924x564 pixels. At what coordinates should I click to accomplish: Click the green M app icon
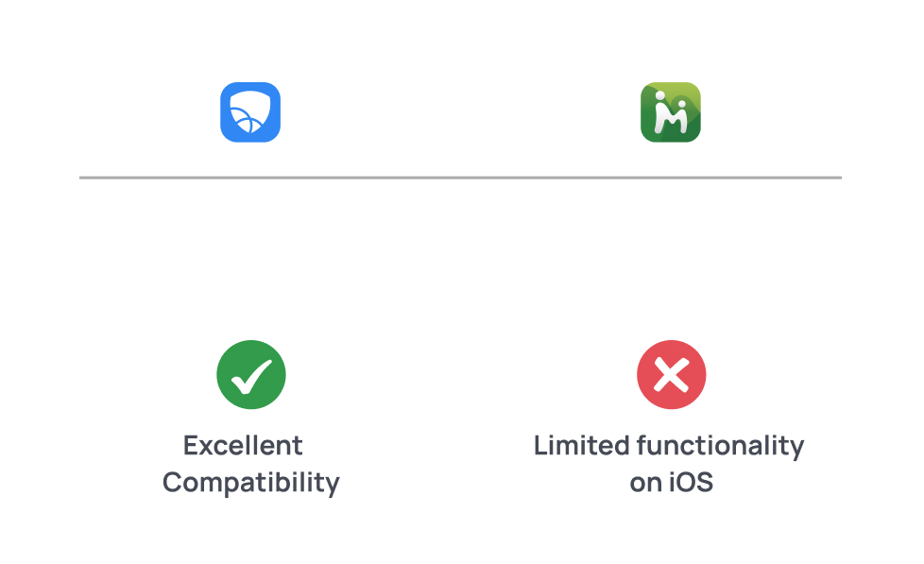(x=670, y=112)
